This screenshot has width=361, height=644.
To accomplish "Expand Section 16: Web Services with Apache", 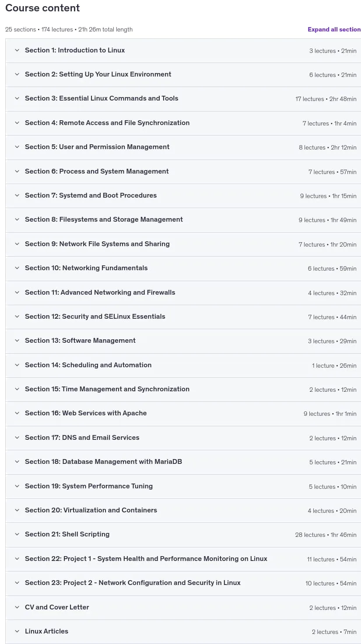I will tap(183, 414).
